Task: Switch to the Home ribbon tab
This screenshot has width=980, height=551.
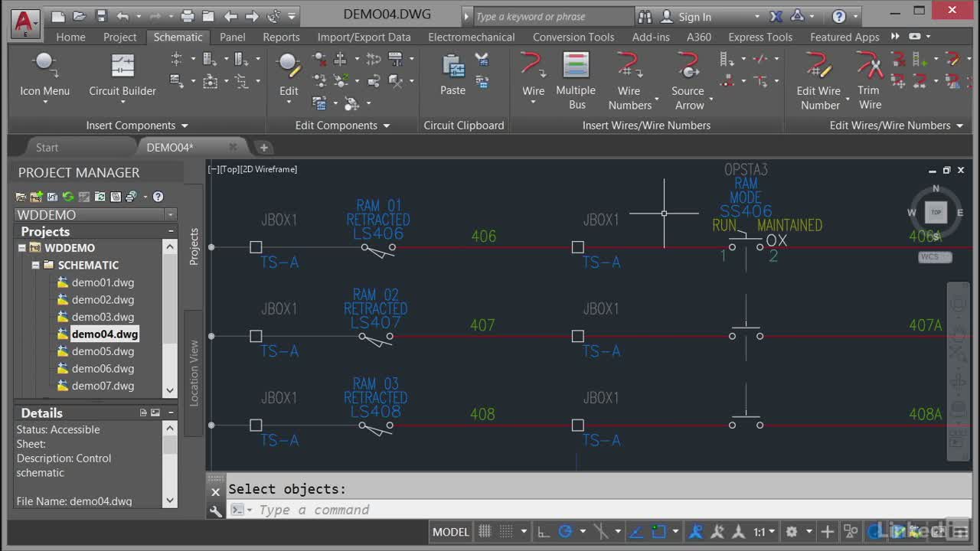Action: pos(70,37)
